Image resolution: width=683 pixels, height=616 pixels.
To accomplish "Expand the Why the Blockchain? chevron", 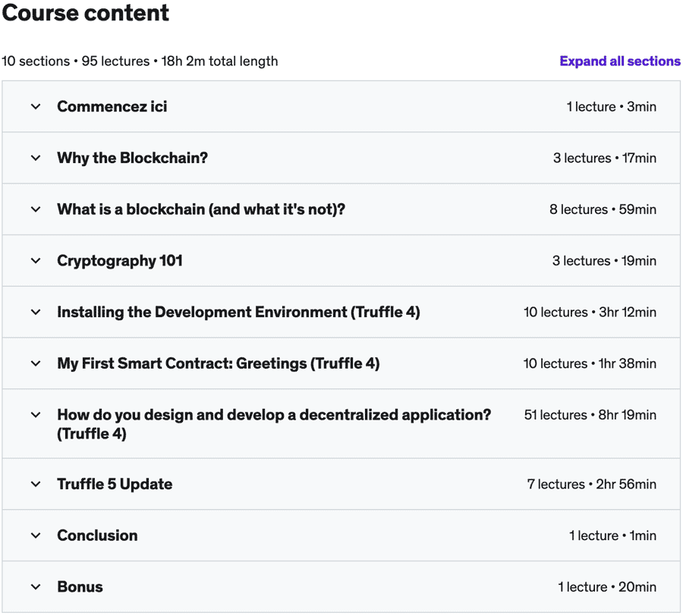I will (36, 158).
